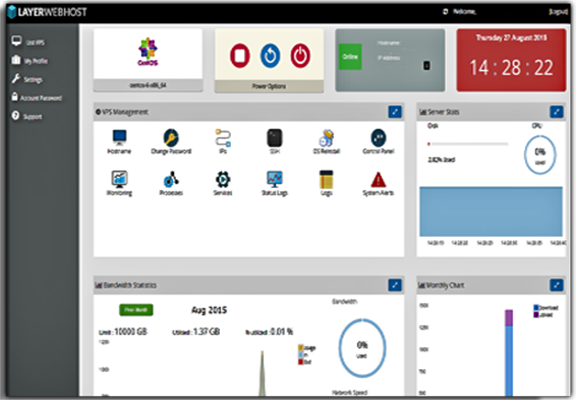Image resolution: width=578 pixels, height=400 pixels.
Task: Expand the VPS Management panel
Action: pyautogui.click(x=395, y=112)
